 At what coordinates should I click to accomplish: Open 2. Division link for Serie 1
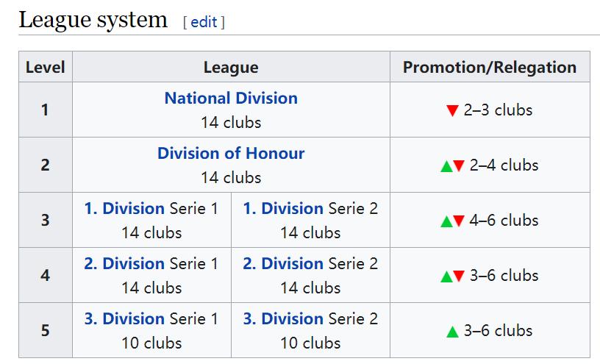pos(124,263)
